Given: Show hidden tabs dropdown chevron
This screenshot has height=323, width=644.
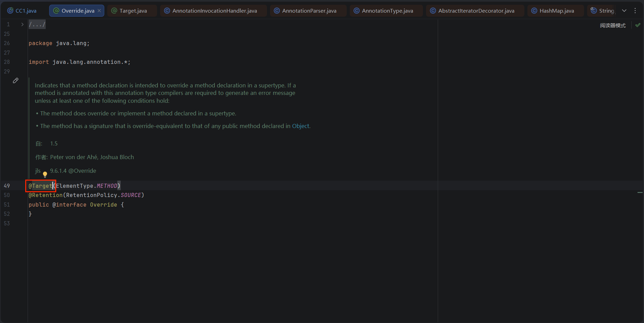Looking at the screenshot, I should (624, 11).
